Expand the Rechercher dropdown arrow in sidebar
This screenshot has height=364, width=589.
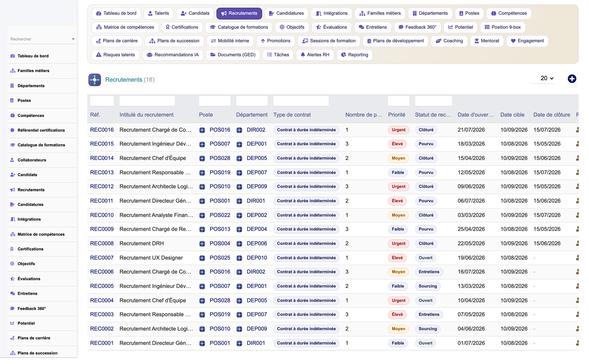tap(73, 39)
